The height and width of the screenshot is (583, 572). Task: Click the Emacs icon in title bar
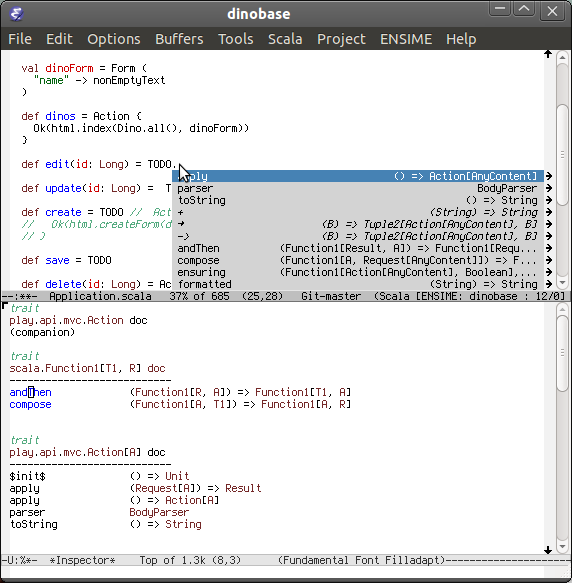[x=16, y=14]
